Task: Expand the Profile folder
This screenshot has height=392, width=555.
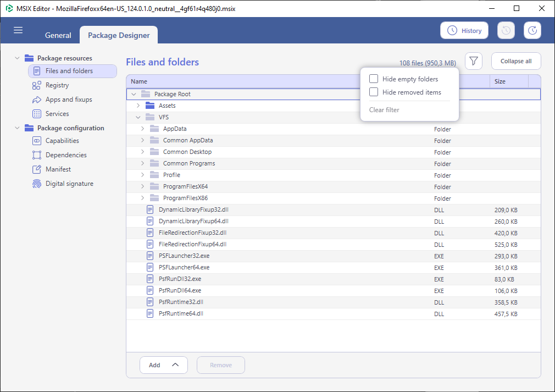Action: pos(143,175)
